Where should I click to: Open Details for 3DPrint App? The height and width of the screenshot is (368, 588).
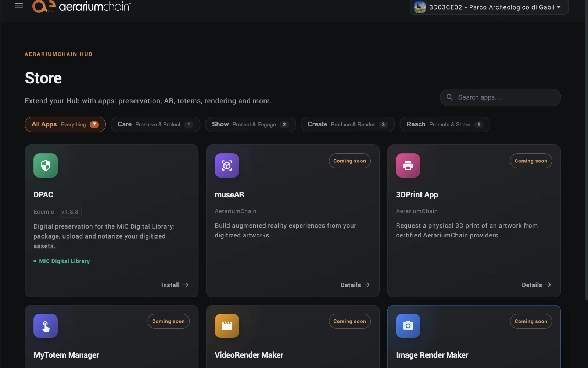coord(537,285)
